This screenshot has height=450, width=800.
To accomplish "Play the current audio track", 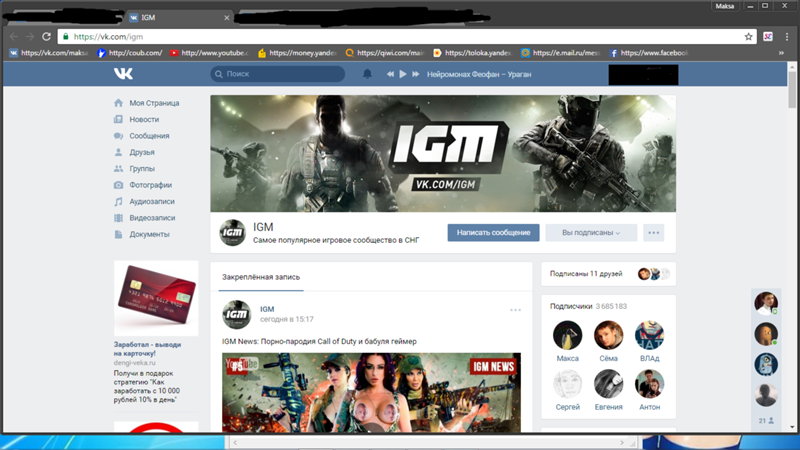I will click(x=403, y=74).
